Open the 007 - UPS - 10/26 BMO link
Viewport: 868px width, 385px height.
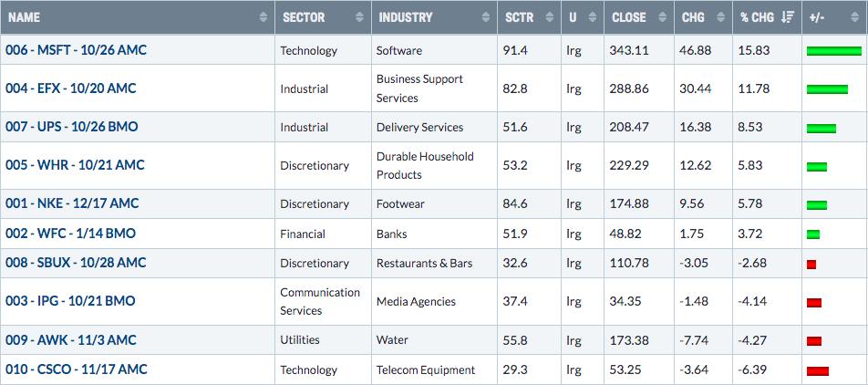pos(71,127)
